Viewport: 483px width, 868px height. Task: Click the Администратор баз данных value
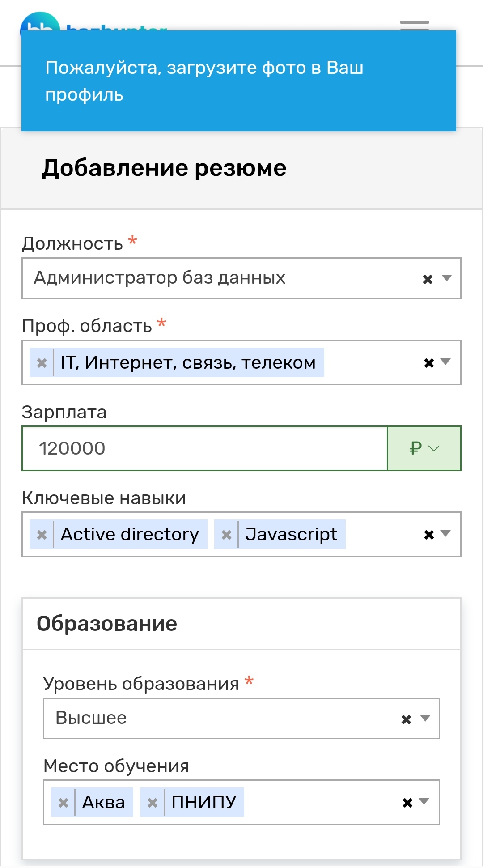[x=160, y=278]
